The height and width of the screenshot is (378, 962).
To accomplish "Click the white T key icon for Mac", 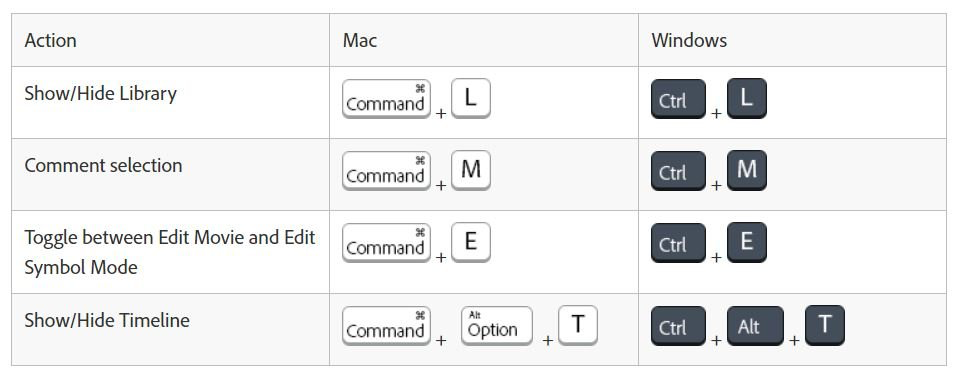I will 578,325.
